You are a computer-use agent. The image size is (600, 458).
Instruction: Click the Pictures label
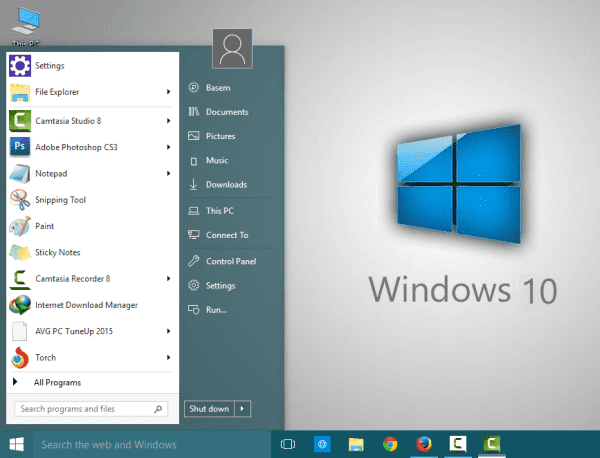pyautogui.click(x=221, y=136)
